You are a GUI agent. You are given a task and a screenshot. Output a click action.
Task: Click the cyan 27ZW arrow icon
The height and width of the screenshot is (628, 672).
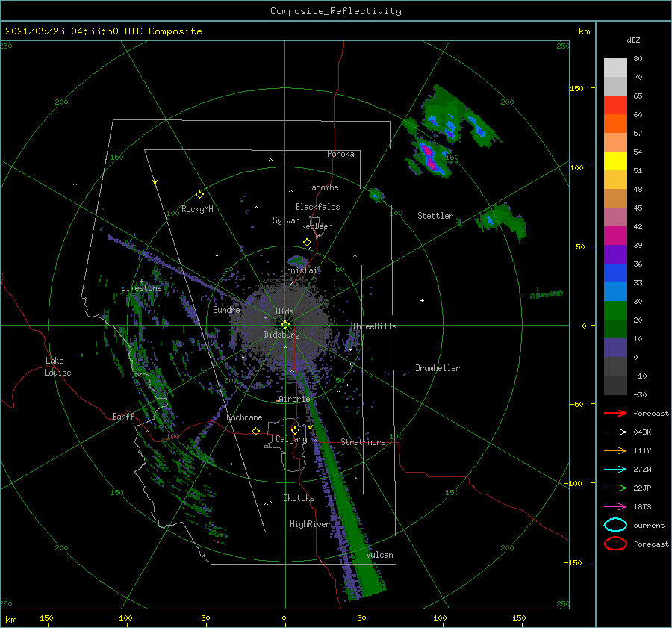click(x=615, y=470)
